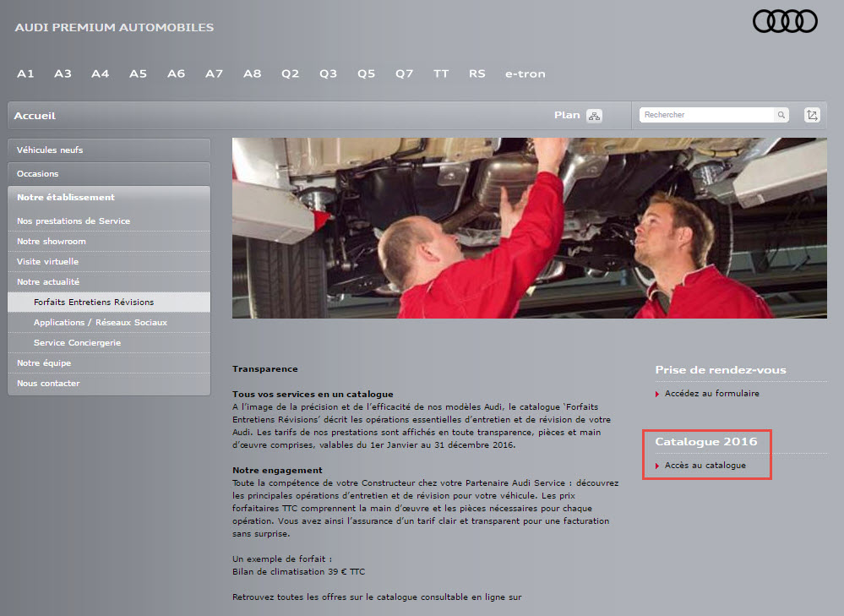Open the Q7 model menu

tap(404, 74)
